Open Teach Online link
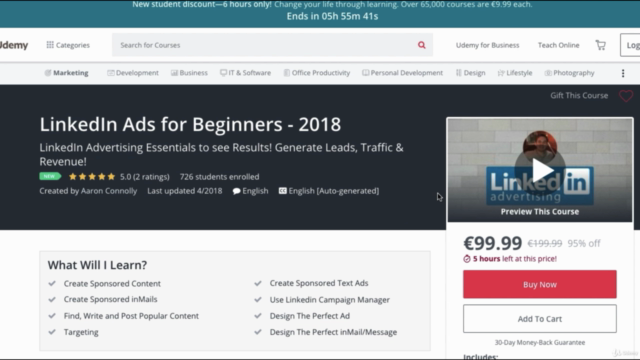Viewport: 640px width, 360px height. pyautogui.click(x=558, y=45)
